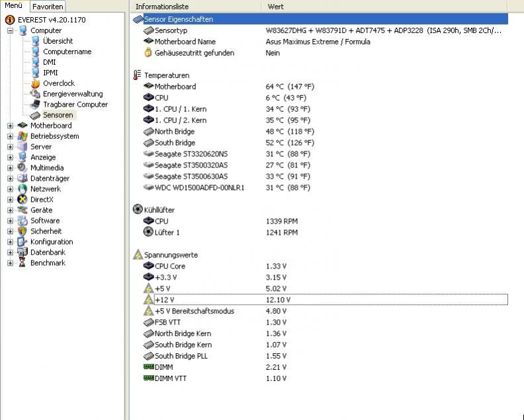The width and height of the screenshot is (524, 420).
Task: Click the Anzeige display icon
Action: pos(22,157)
